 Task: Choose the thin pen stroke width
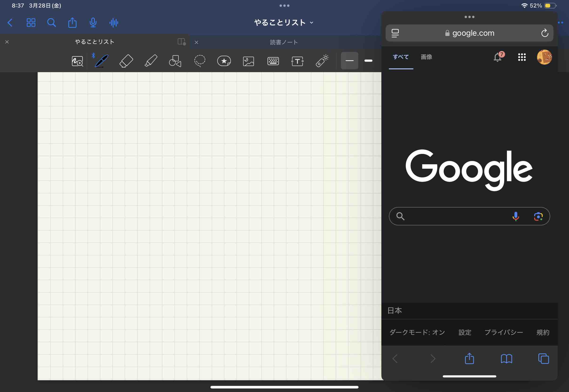pos(349,61)
